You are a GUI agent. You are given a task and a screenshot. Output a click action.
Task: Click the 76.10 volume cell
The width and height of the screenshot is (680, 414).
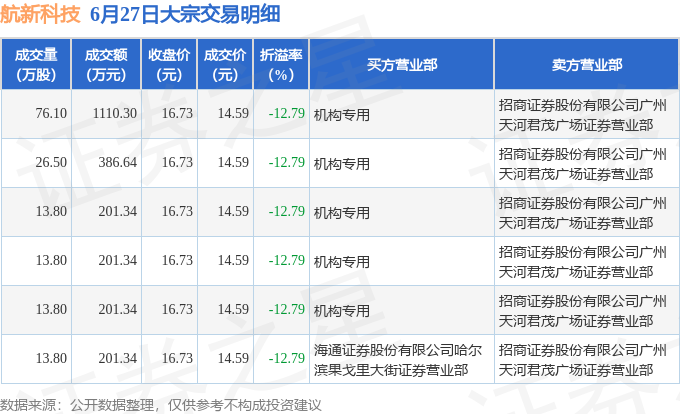pos(51,114)
